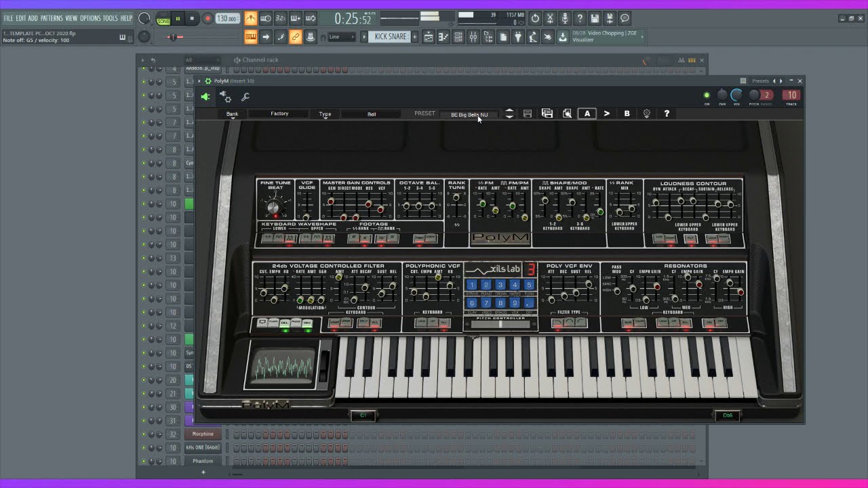
Task: Select preset button 5 on PolyM
Action: pos(529,285)
